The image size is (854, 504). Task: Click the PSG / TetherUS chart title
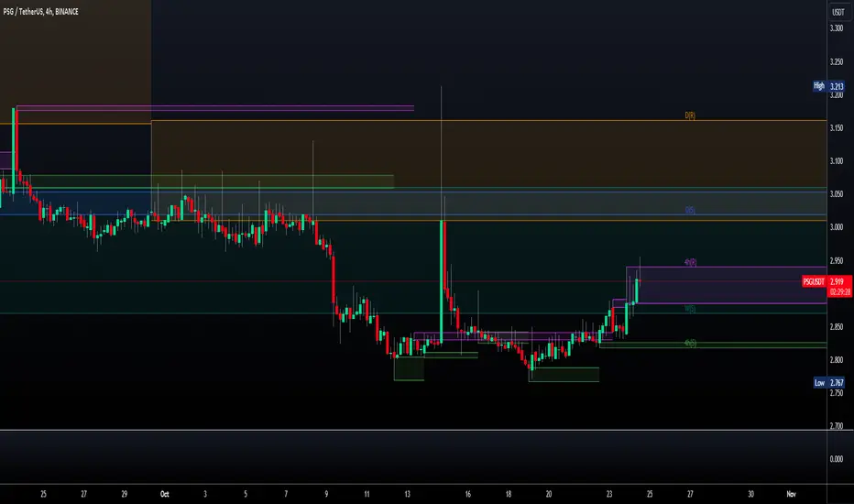tap(41, 11)
